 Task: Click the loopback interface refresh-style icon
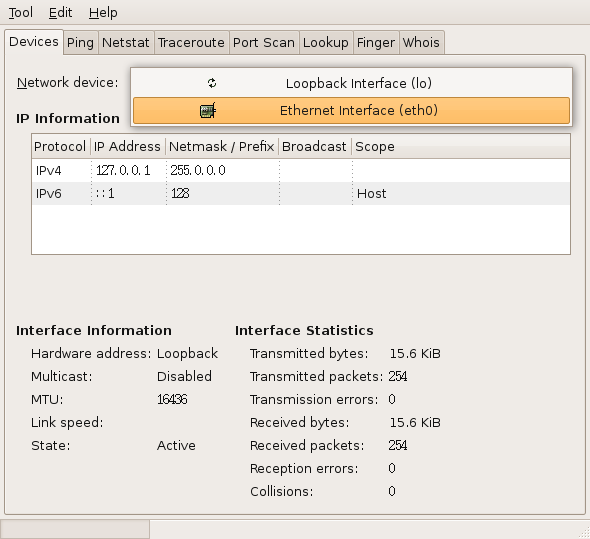point(212,83)
